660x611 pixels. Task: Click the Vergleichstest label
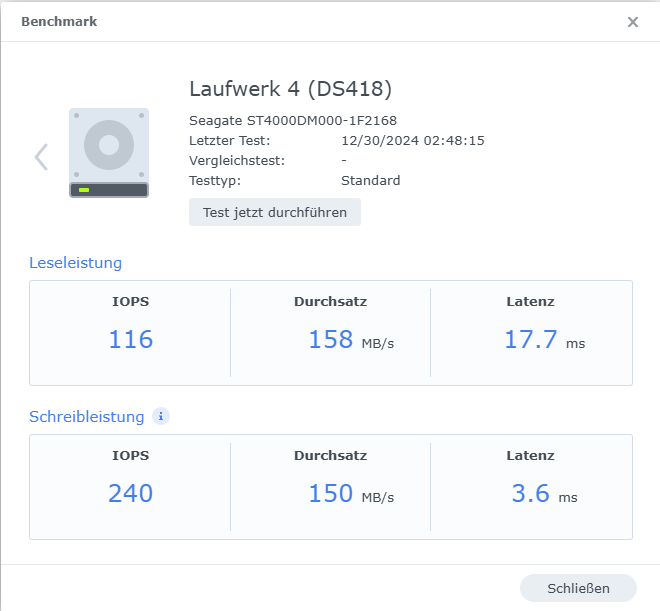[237, 161]
